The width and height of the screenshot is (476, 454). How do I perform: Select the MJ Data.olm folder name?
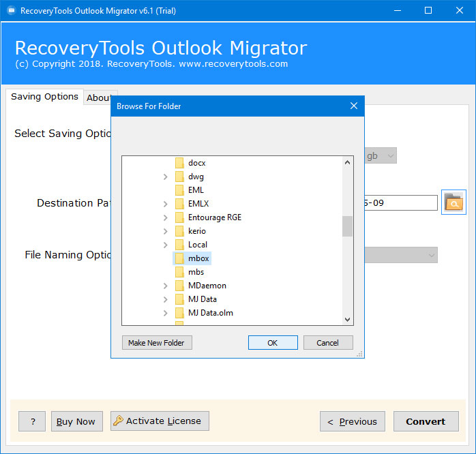(210, 313)
